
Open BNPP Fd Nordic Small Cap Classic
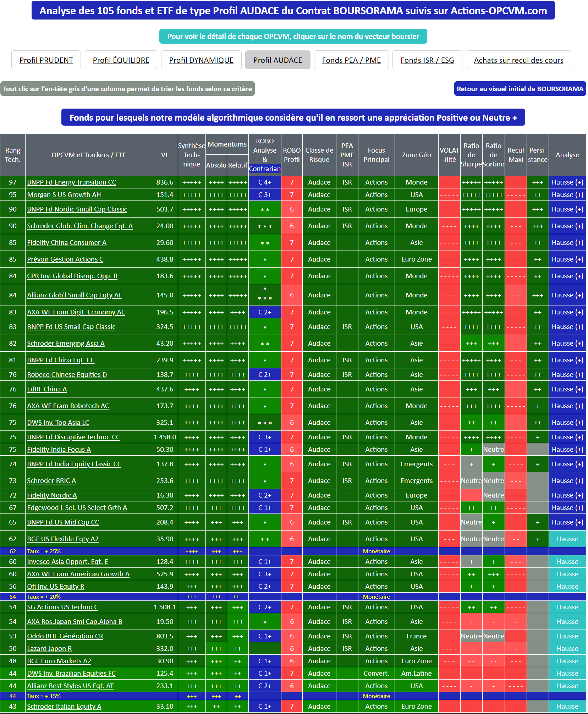tap(77, 209)
